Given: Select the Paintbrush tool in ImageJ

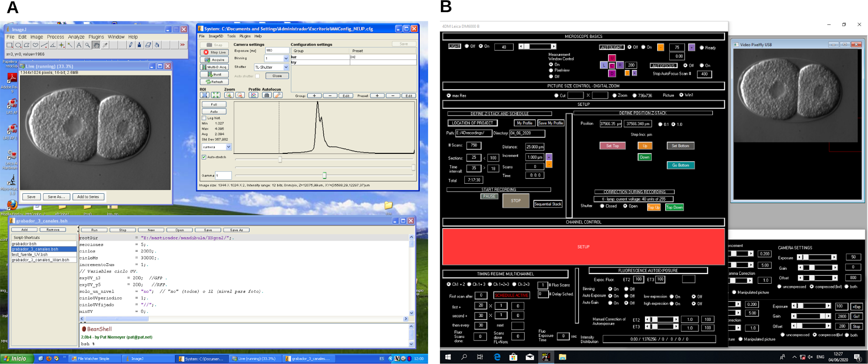Looking at the screenshot, I should [x=139, y=45].
